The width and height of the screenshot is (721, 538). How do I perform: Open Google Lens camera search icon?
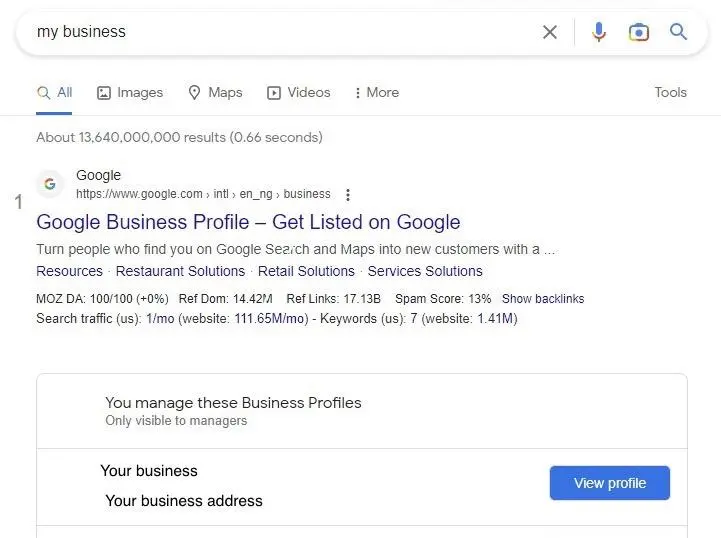coord(639,32)
